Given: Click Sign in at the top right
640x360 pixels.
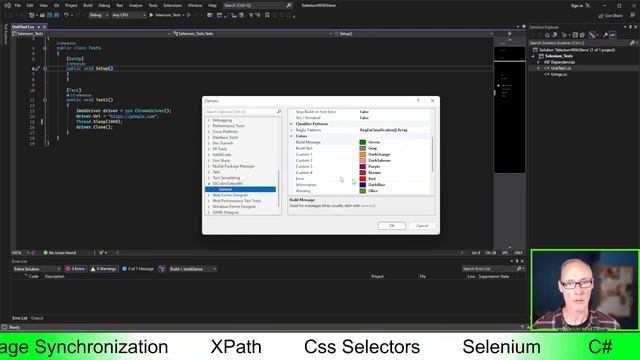Looking at the screenshot, I should [x=577, y=5].
